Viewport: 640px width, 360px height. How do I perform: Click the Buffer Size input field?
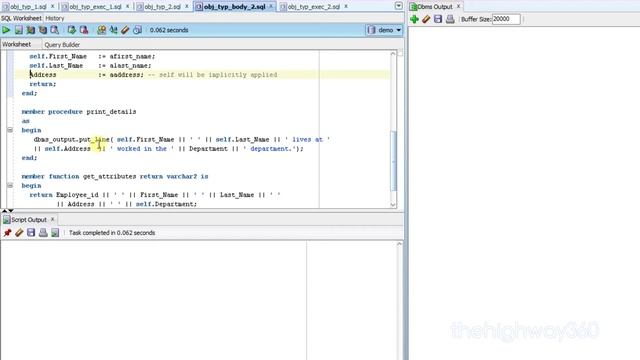coord(506,19)
